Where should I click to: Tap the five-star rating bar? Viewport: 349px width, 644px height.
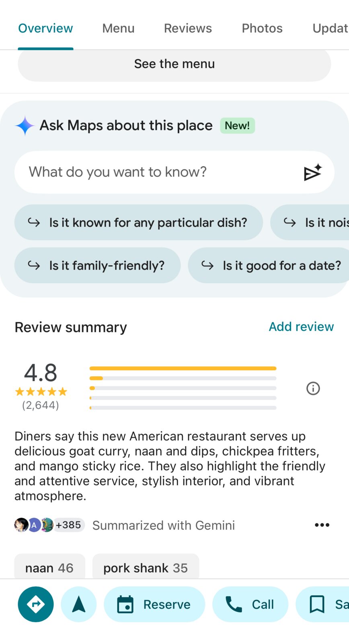point(183,368)
